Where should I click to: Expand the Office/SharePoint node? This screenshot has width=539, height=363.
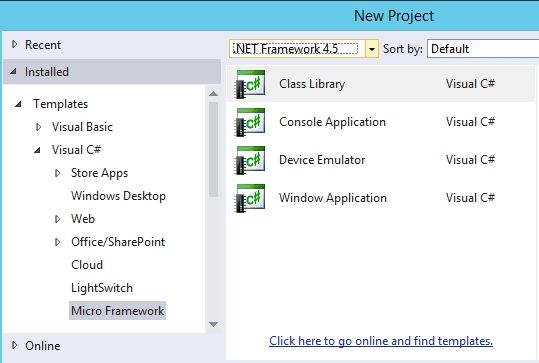pos(57,242)
